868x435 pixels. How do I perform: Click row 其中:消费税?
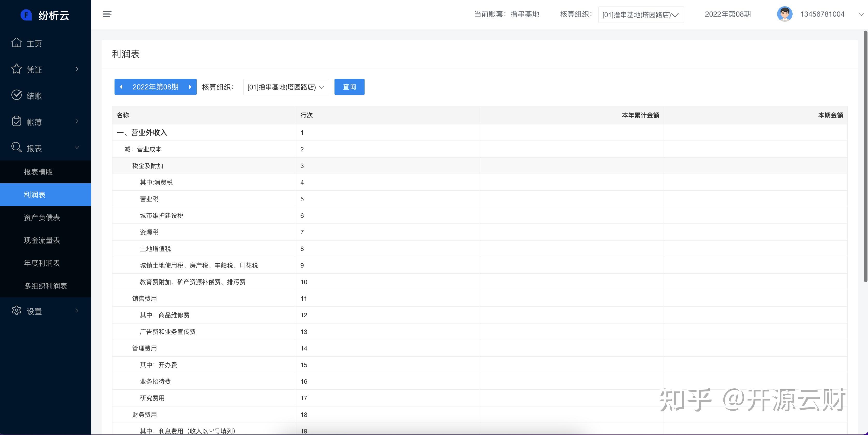click(x=480, y=183)
